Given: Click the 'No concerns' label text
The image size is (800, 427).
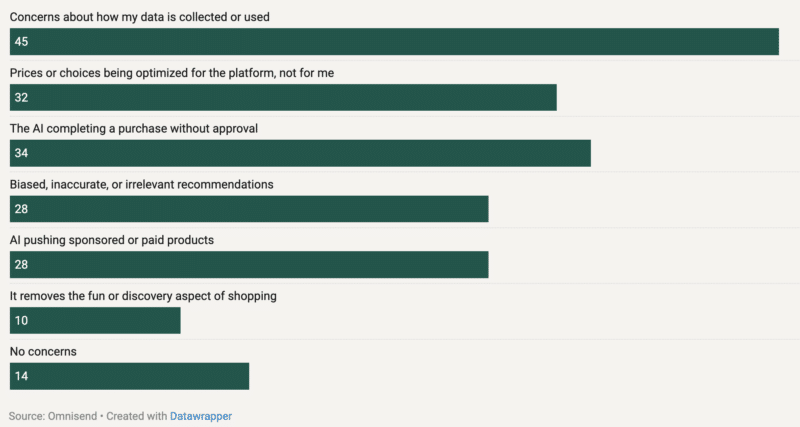Looking at the screenshot, I should tap(43, 352).
